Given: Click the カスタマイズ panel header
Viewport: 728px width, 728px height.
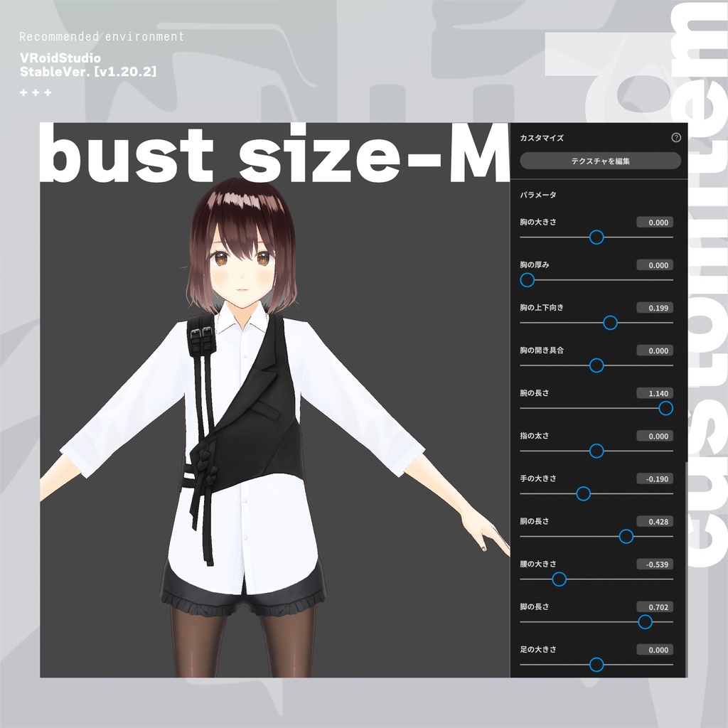Looking at the screenshot, I should (x=540, y=138).
